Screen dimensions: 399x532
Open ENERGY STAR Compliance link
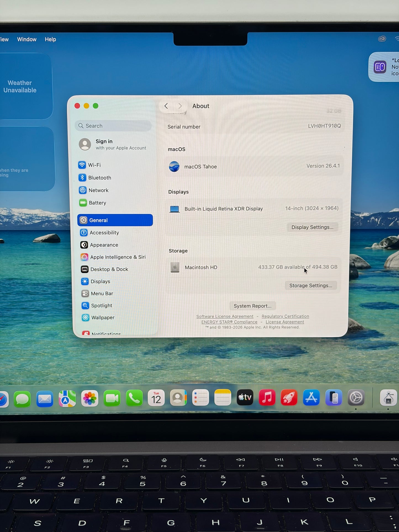point(229,322)
